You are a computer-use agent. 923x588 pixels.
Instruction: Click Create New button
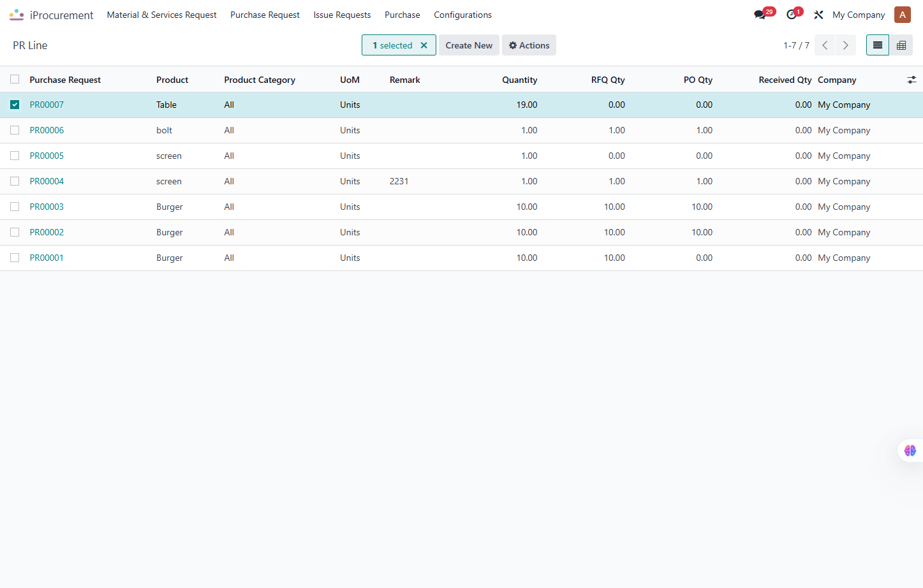pyautogui.click(x=469, y=45)
